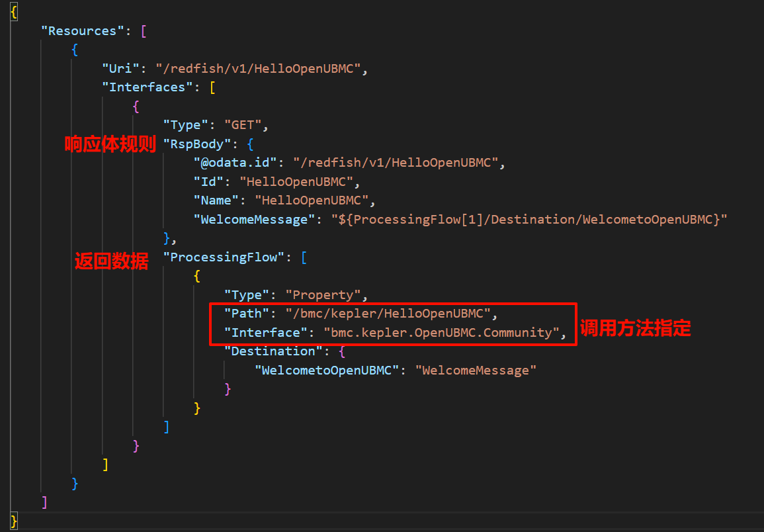This screenshot has width=764, height=532.
Task: Click the "@odata.id" property key
Action: (235, 163)
